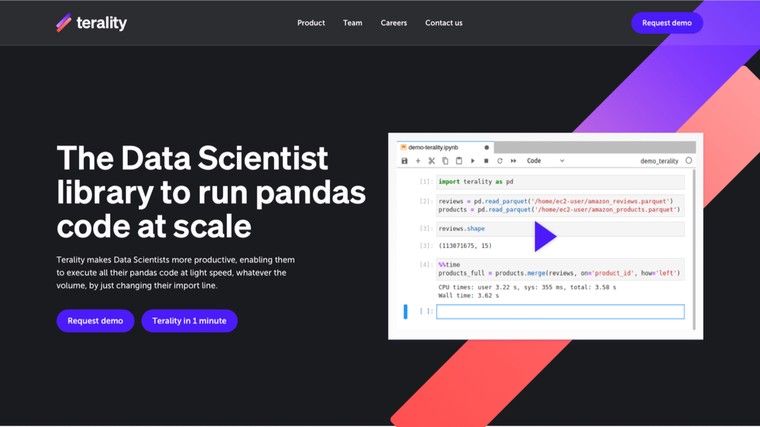Click the add cell plus icon
This screenshot has height=427, width=760.
tap(418, 161)
